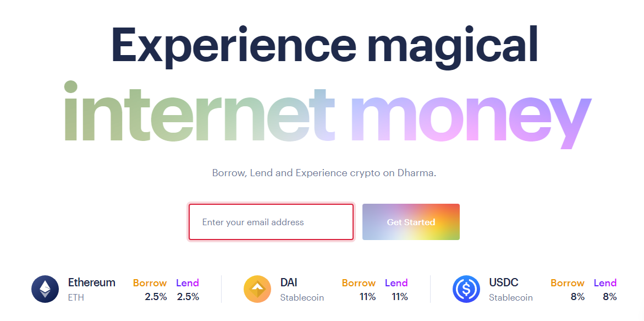Click the Ethereum asset name
Screen dimensions: 644x321
pyautogui.click(x=92, y=282)
